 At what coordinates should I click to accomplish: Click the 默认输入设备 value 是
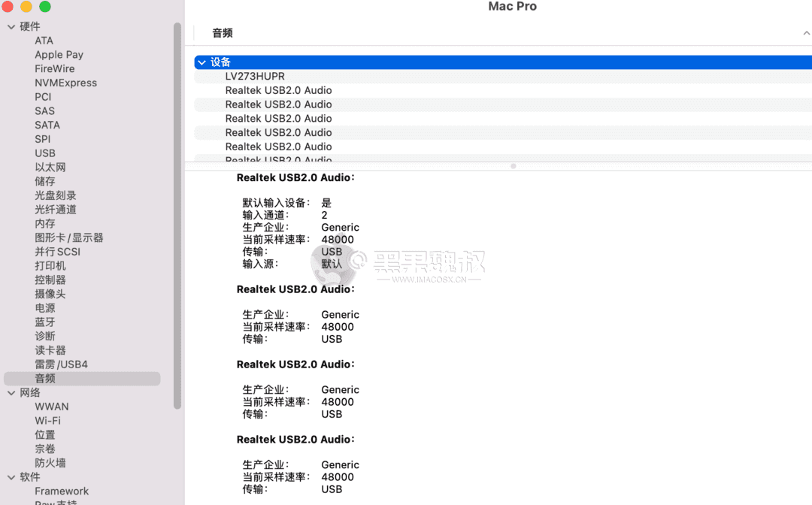pos(326,203)
